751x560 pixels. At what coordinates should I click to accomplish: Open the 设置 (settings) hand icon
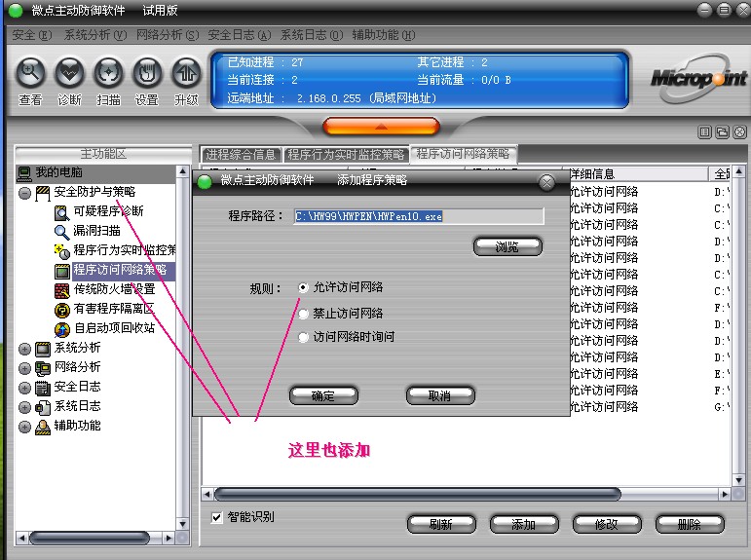click(x=147, y=73)
